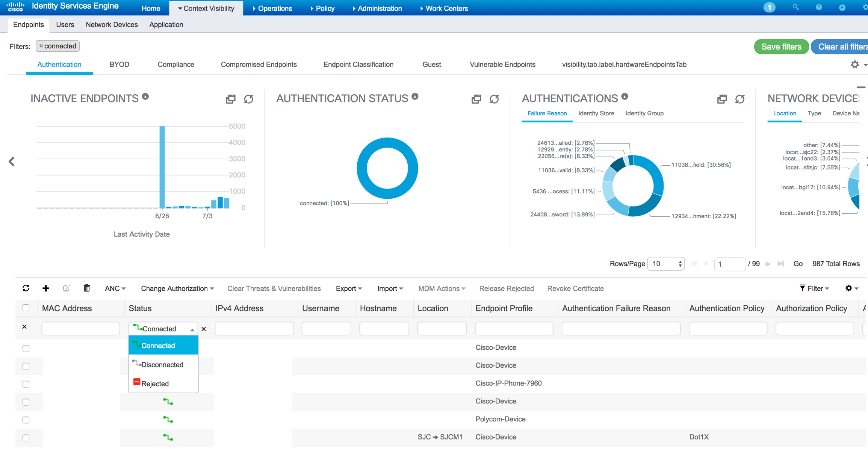Screen dimensions: 868x456
Task: Remove the connected filter chip
Action: pos(41,46)
